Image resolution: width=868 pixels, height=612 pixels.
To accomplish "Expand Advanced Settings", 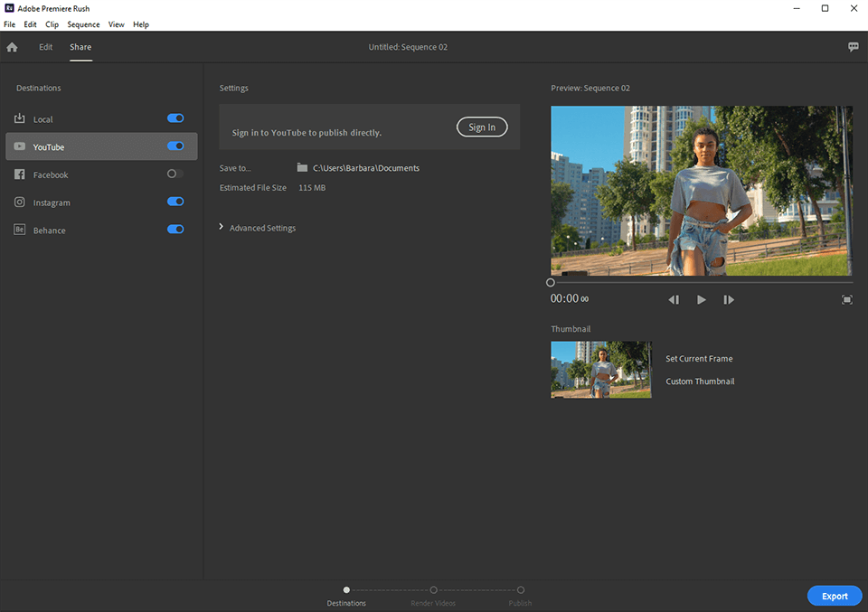I will pyautogui.click(x=258, y=228).
